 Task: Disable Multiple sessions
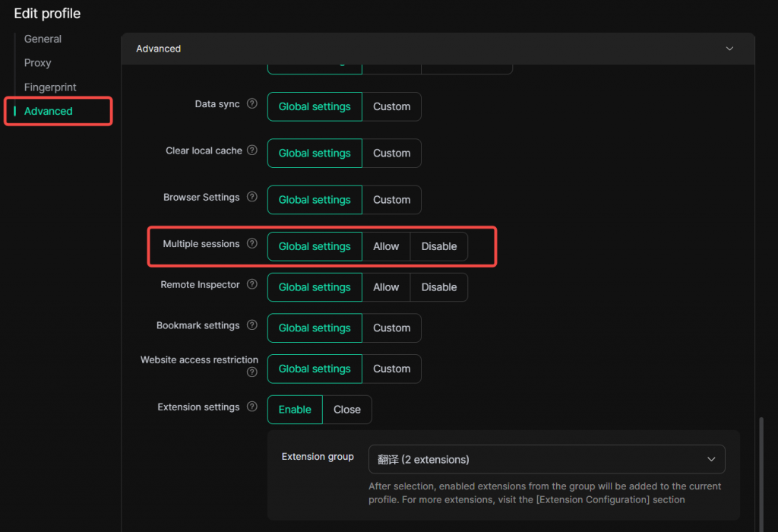439,247
